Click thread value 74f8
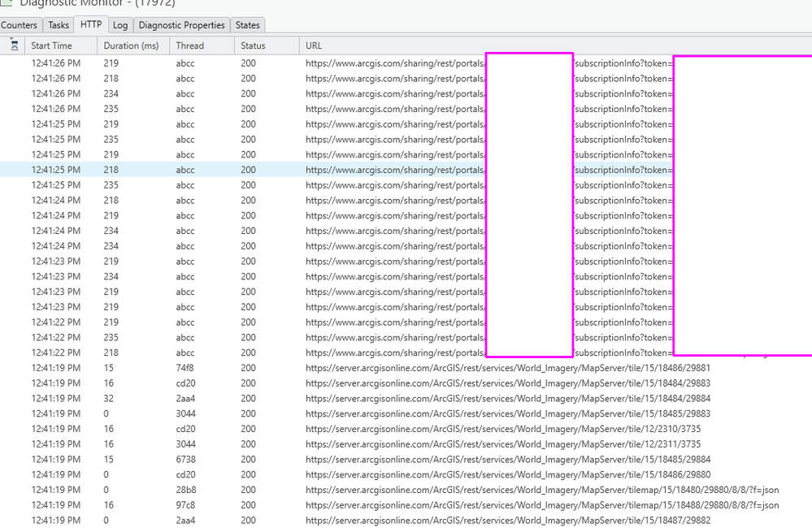The image size is (812, 532). tap(185, 368)
